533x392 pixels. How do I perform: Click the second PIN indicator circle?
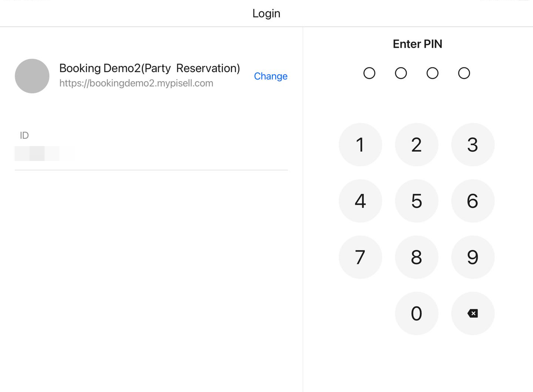(x=401, y=73)
